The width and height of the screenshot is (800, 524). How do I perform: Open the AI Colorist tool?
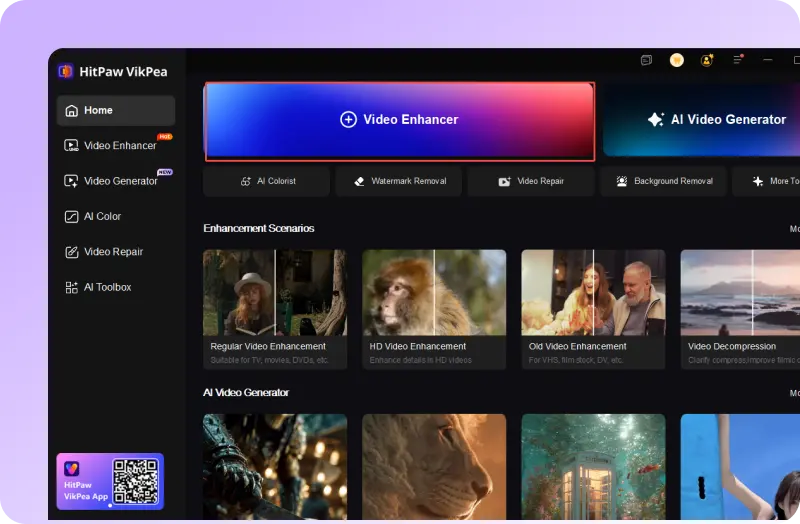coord(266,181)
